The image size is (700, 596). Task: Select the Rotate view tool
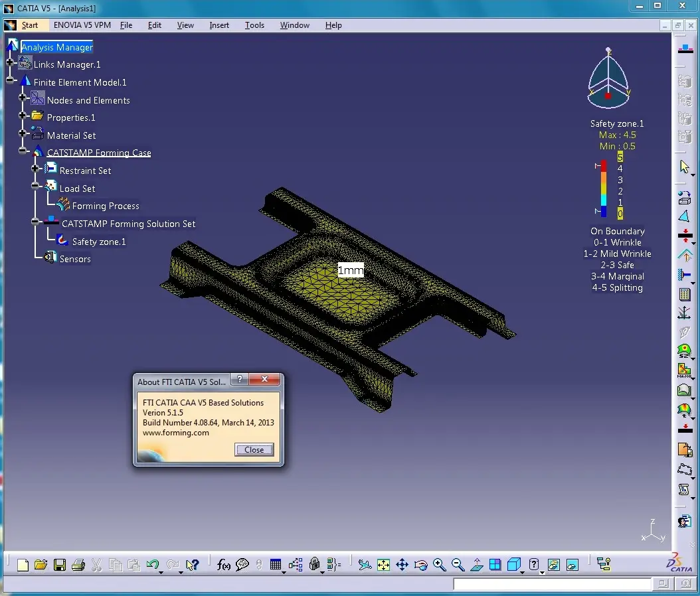[x=420, y=565]
